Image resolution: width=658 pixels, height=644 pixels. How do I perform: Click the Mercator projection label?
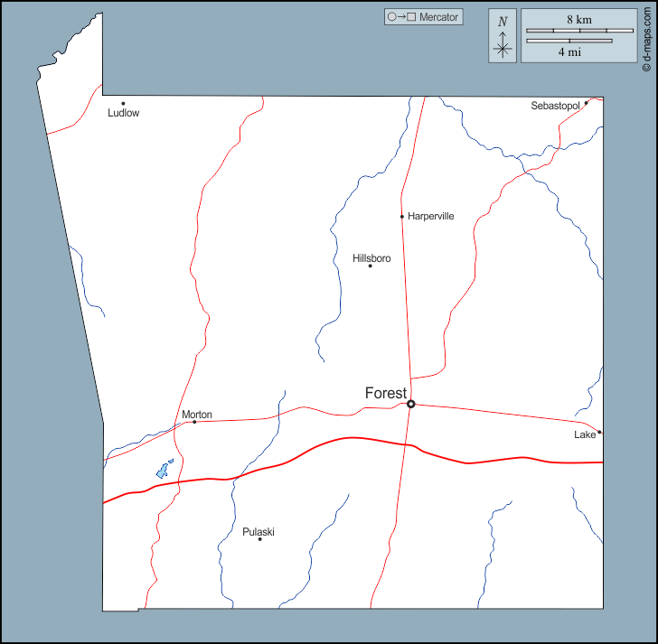(439, 17)
